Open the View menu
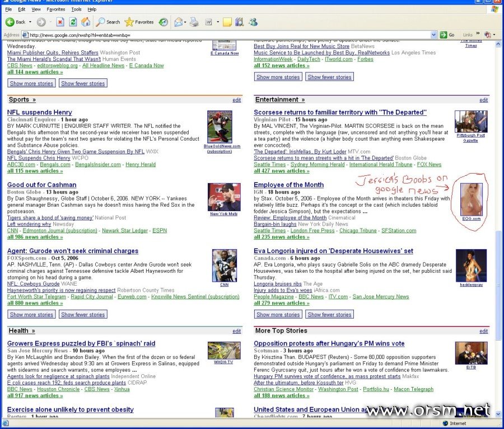The width and height of the screenshot is (504, 429). point(36,10)
